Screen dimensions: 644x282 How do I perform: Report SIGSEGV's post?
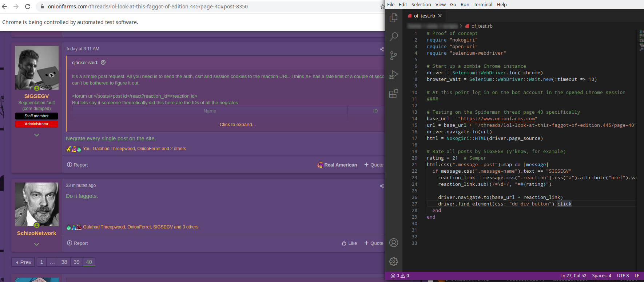(77, 165)
